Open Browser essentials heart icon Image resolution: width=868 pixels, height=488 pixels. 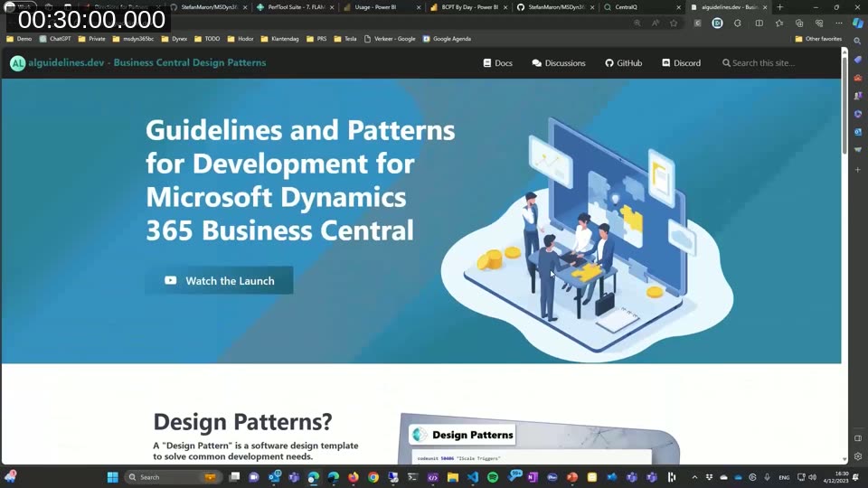[x=819, y=23]
